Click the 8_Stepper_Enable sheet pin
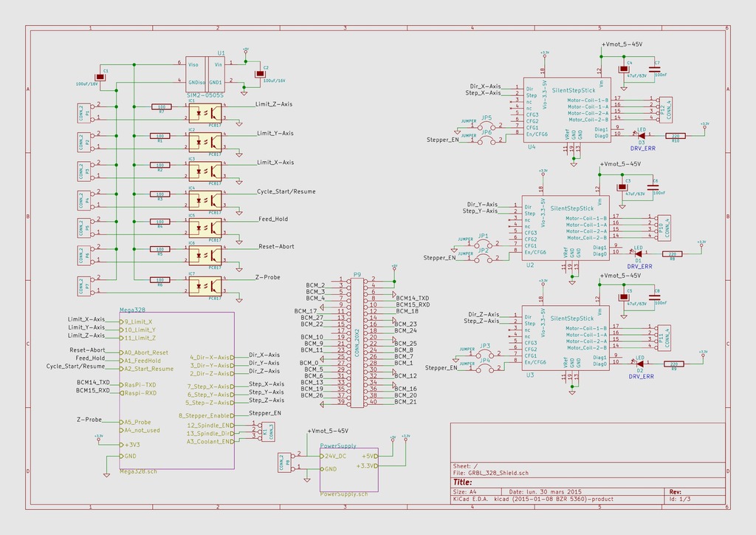 207,415
